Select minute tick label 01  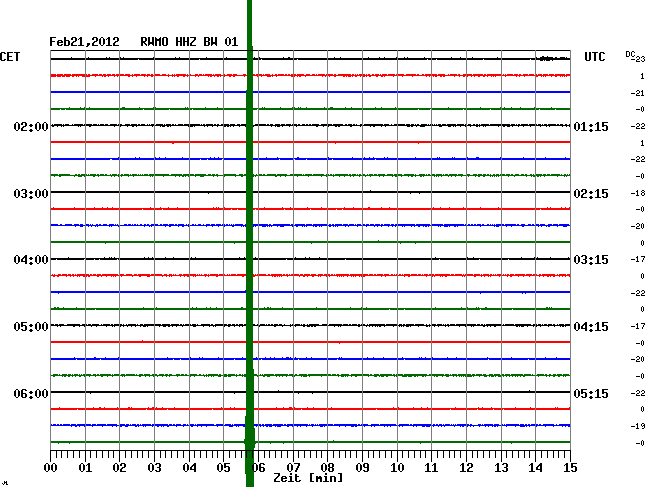[85, 468]
